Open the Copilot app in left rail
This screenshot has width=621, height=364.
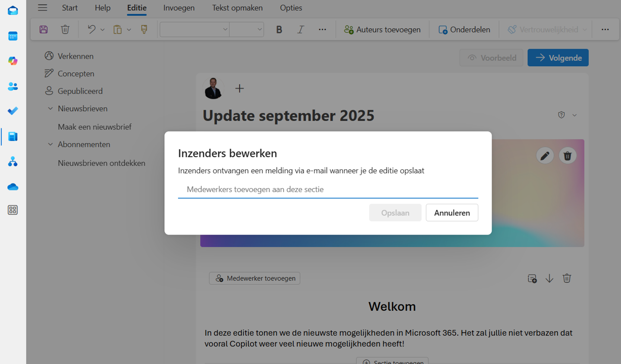[13, 61]
